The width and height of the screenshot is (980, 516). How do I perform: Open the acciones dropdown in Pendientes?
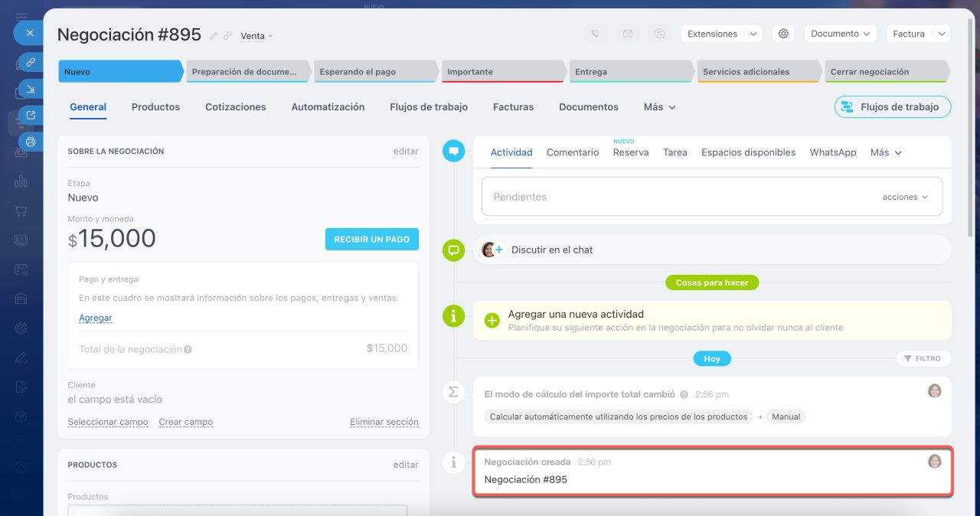pyautogui.click(x=905, y=197)
